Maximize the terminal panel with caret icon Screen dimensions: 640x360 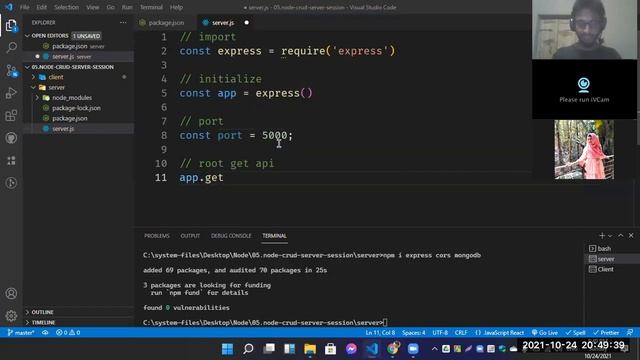[620, 236]
